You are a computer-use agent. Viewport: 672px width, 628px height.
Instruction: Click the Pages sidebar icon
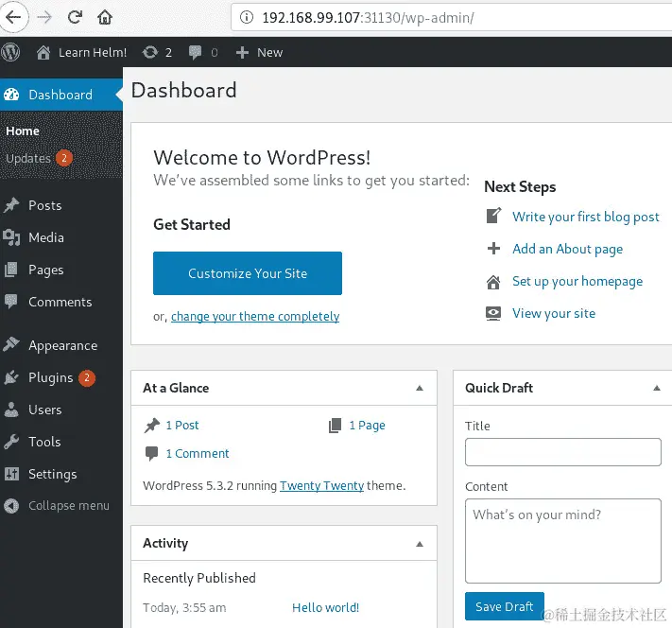[x=11, y=270]
